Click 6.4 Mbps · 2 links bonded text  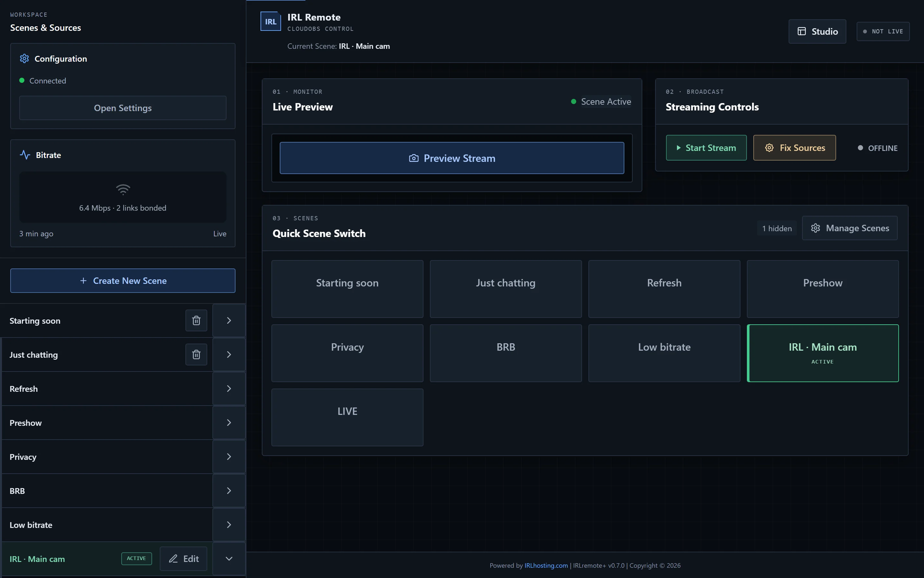pos(123,208)
